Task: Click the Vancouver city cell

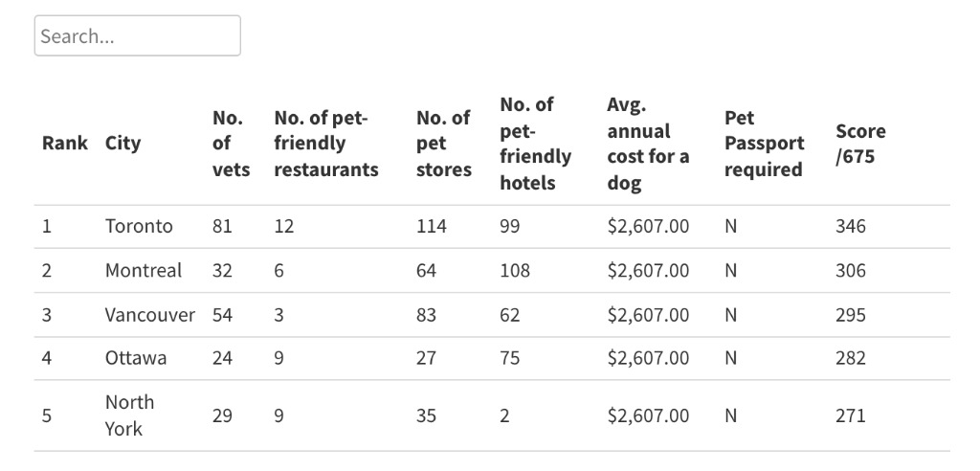Action: 149,315
